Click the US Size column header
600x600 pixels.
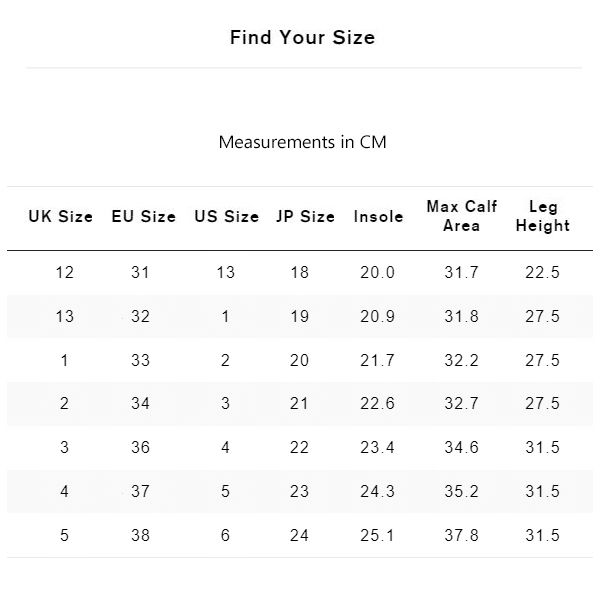point(226,216)
